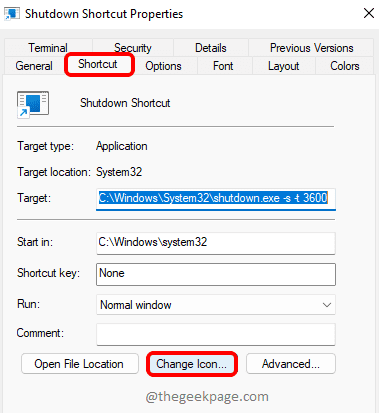Image resolution: width=379 pixels, height=413 pixels.
Task: Select the Shortcut tab
Action: coord(98,64)
